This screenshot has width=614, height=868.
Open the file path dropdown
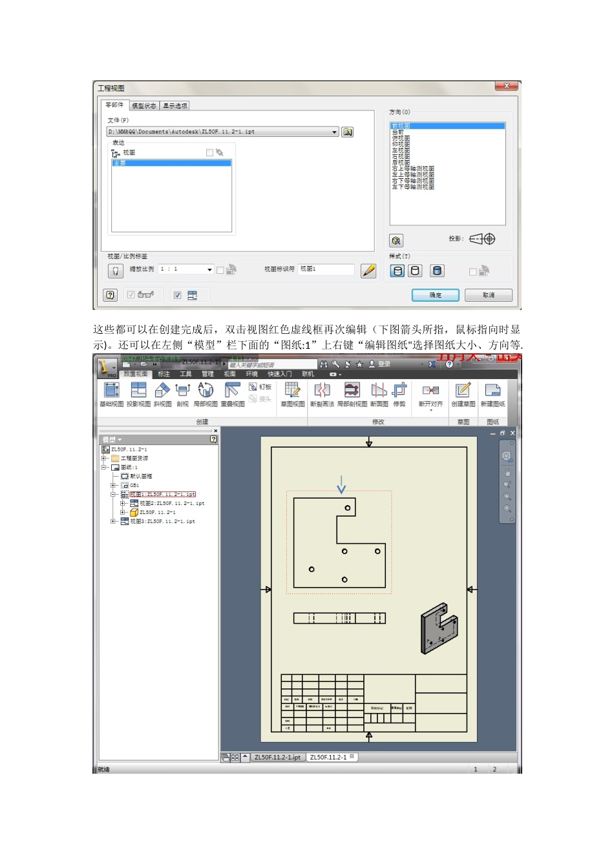tap(335, 132)
